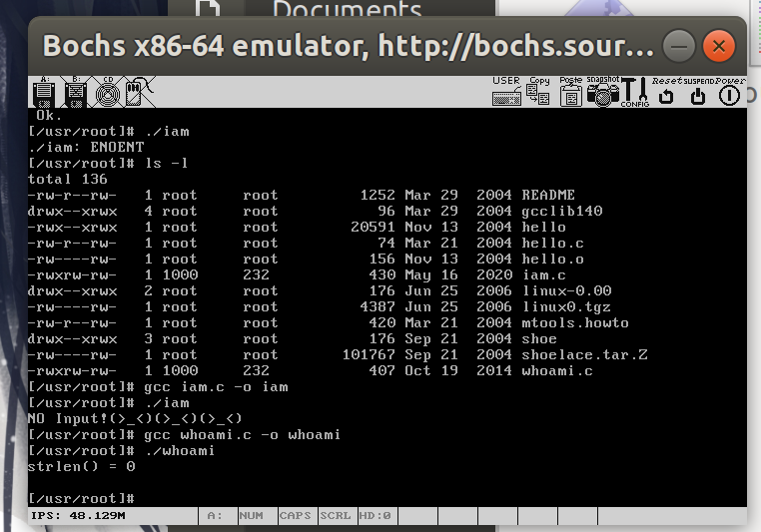Click the Power button
Image resolution: width=761 pixels, height=532 pixels.
click(x=729, y=92)
